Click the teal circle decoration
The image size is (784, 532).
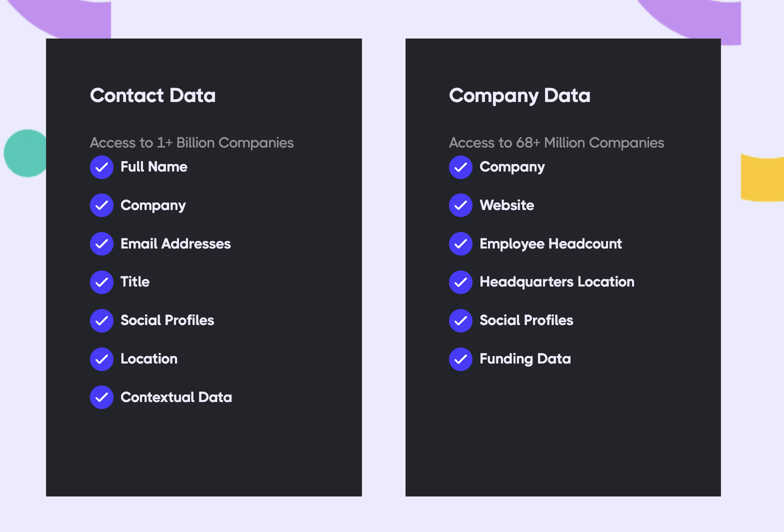(x=25, y=153)
